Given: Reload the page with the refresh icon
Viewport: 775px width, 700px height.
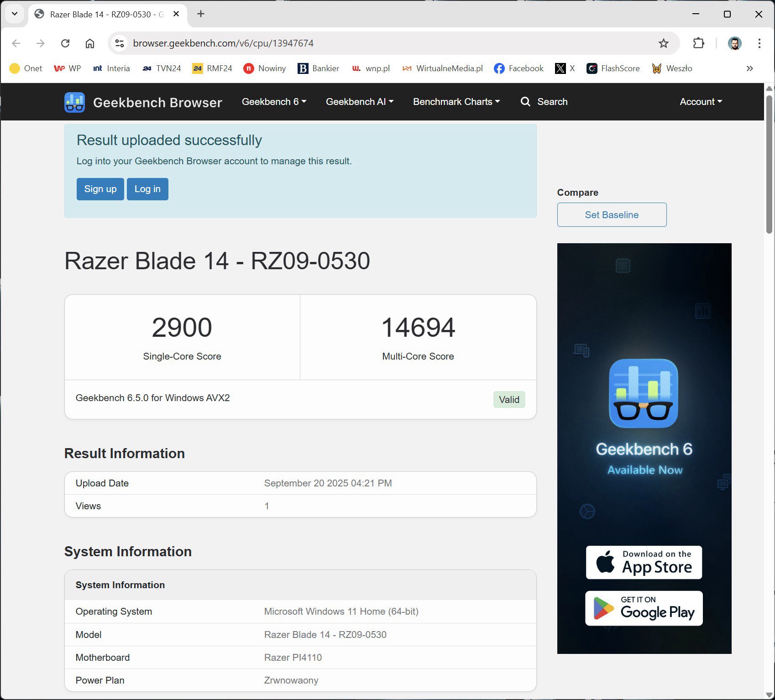Looking at the screenshot, I should pyautogui.click(x=65, y=43).
